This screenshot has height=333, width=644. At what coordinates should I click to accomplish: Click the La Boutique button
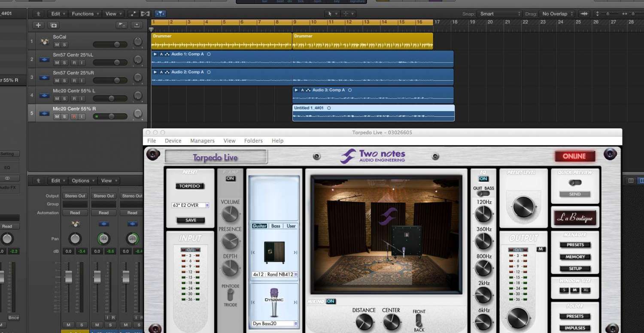click(x=575, y=218)
